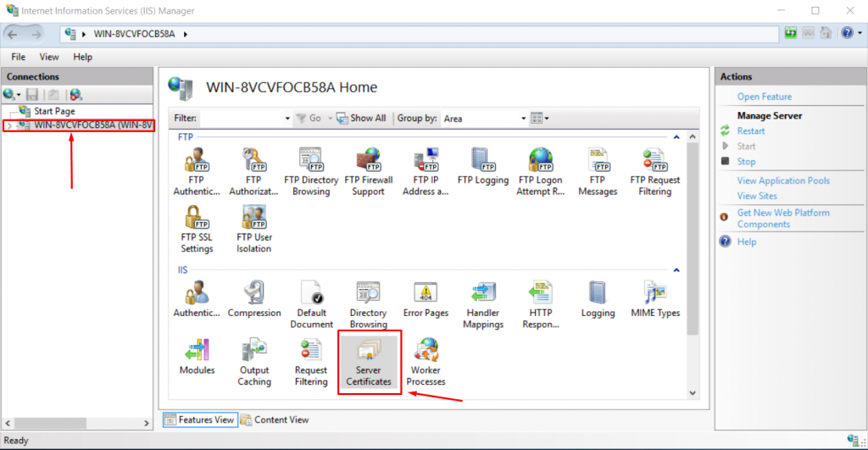Viewport: 868px width, 450px height.
Task: Click Stop server link
Action: 746,162
